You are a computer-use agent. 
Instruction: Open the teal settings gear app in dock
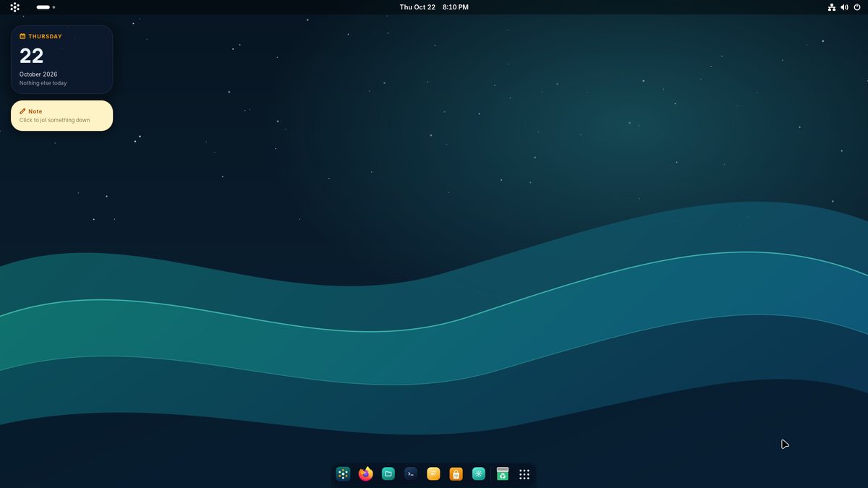pos(478,474)
